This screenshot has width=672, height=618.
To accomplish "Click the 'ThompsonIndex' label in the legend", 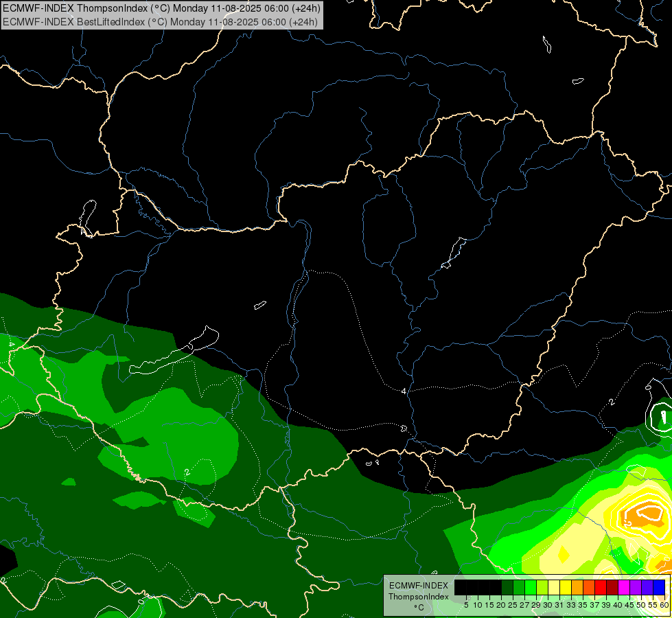I will (x=419, y=597).
